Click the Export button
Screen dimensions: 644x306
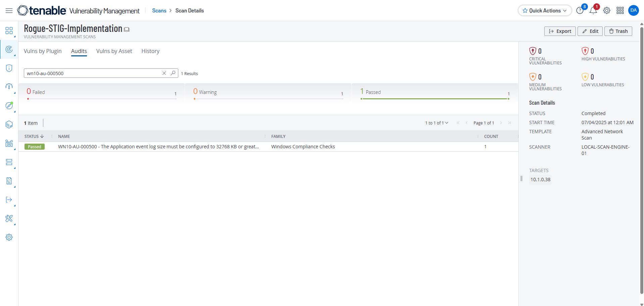coord(560,31)
